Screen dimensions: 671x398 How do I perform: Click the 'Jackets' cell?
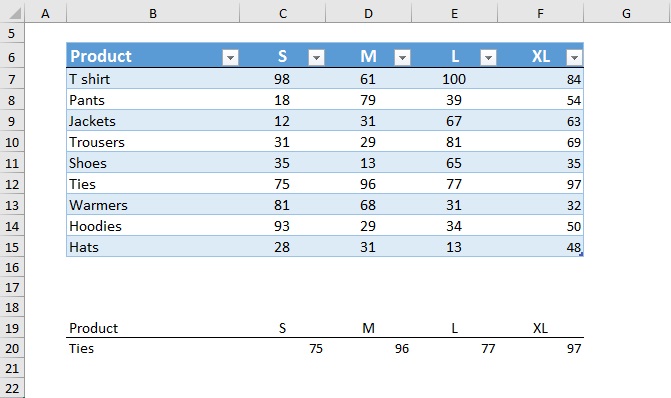click(153, 121)
